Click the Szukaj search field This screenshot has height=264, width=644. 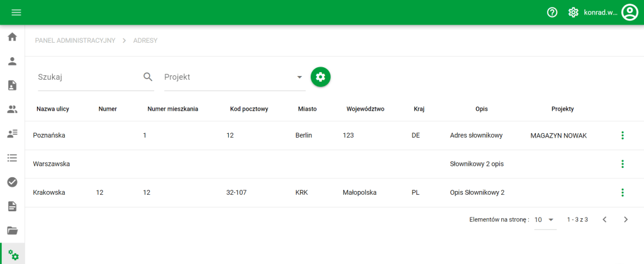[88, 77]
